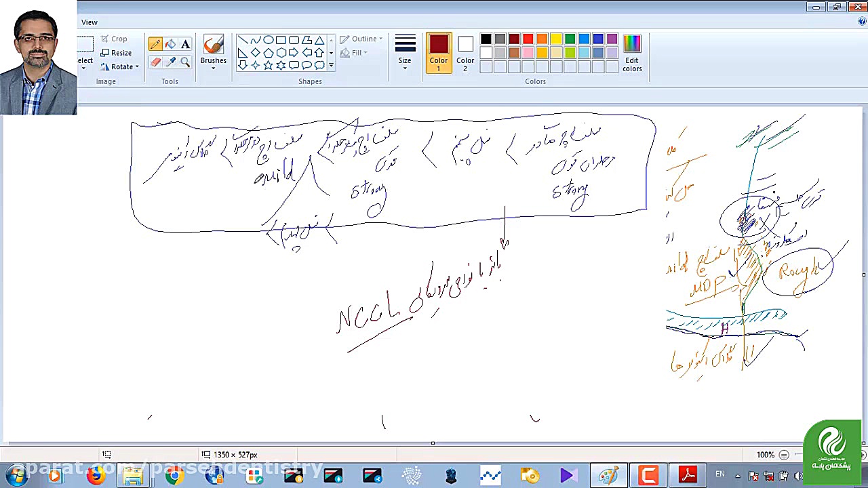Select the Oval shape
The image size is (868, 488).
tap(269, 40)
